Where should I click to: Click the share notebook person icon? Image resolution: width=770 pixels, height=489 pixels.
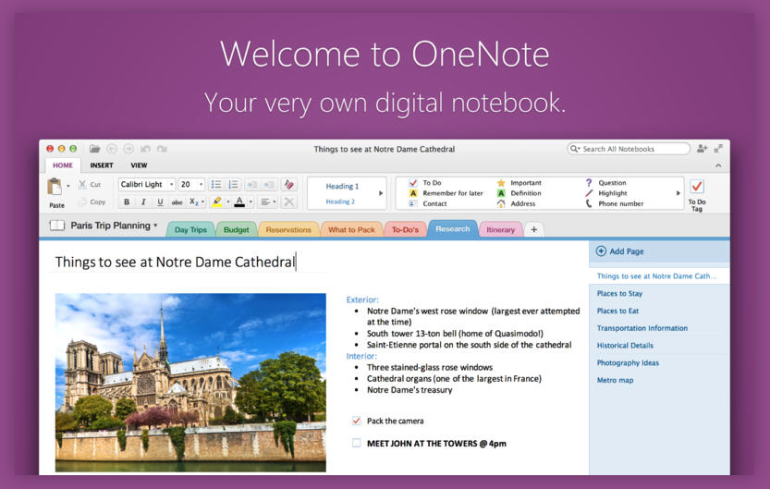pyautogui.click(x=702, y=149)
